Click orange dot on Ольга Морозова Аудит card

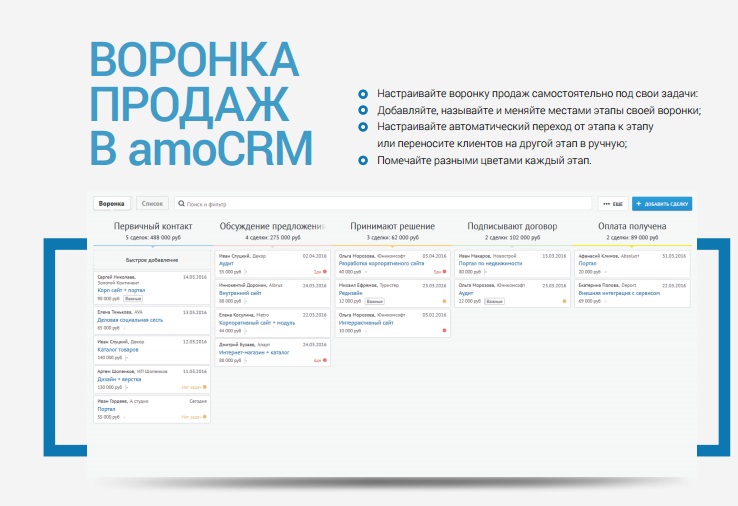click(564, 301)
